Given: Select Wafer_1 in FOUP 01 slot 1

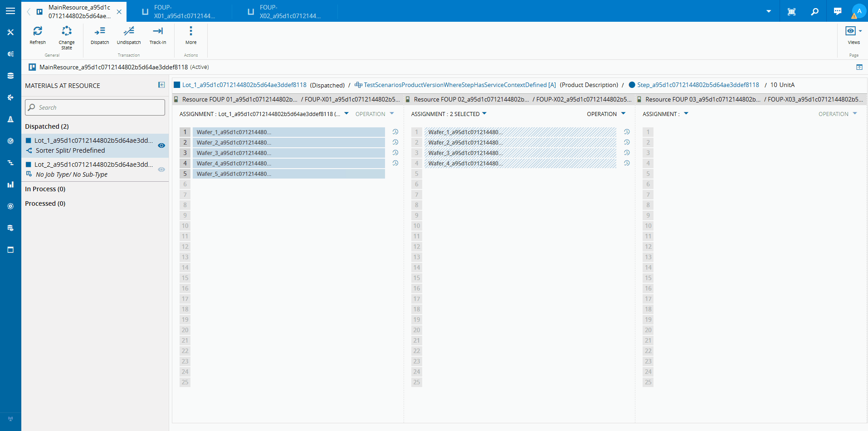Looking at the screenshot, I should [x=289, y=132].
